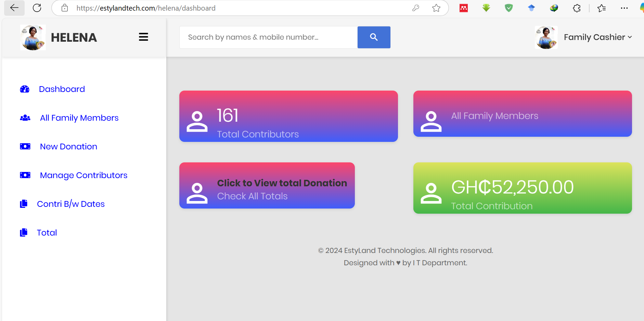Open New Donation from the sidebar
644x321 pixels.
(68, 146)
